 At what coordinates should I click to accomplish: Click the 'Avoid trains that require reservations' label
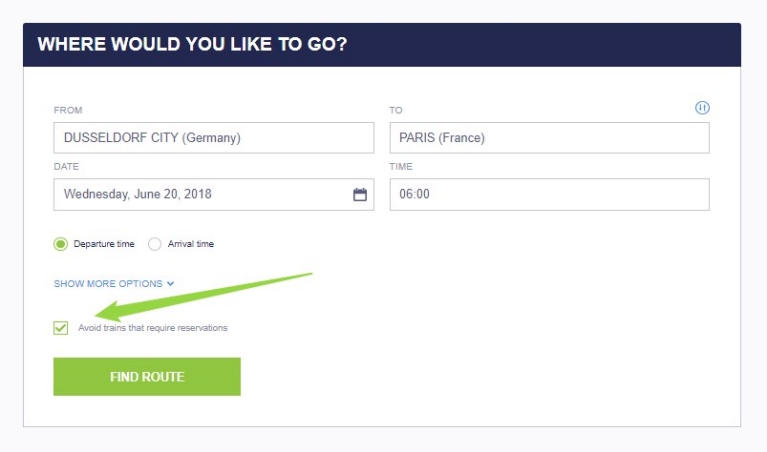click(153, 328)
